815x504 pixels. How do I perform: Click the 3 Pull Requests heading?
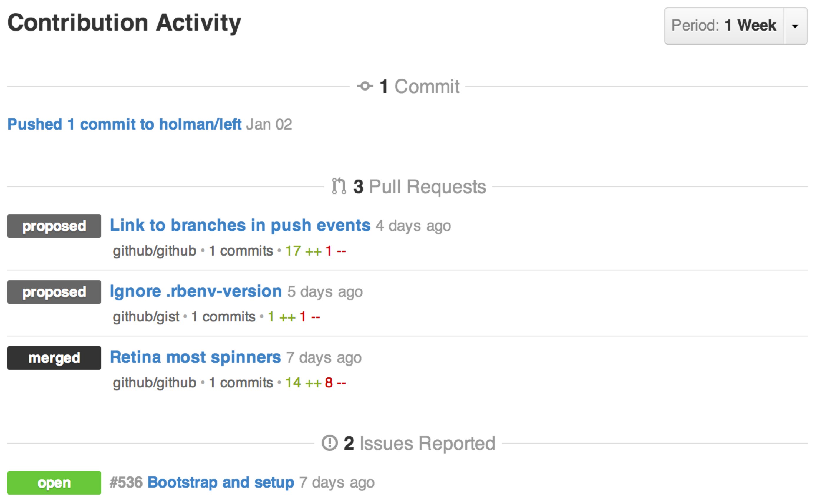(419, 186)
